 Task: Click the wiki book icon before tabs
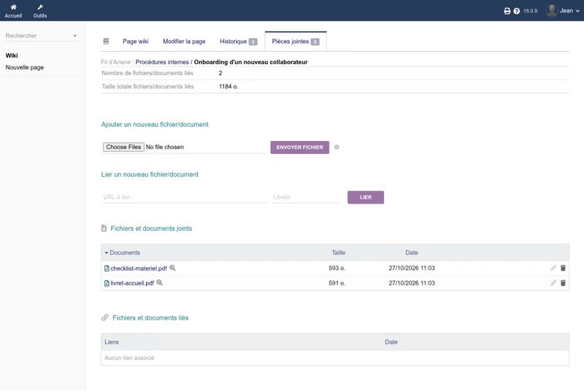pos(106,42)
